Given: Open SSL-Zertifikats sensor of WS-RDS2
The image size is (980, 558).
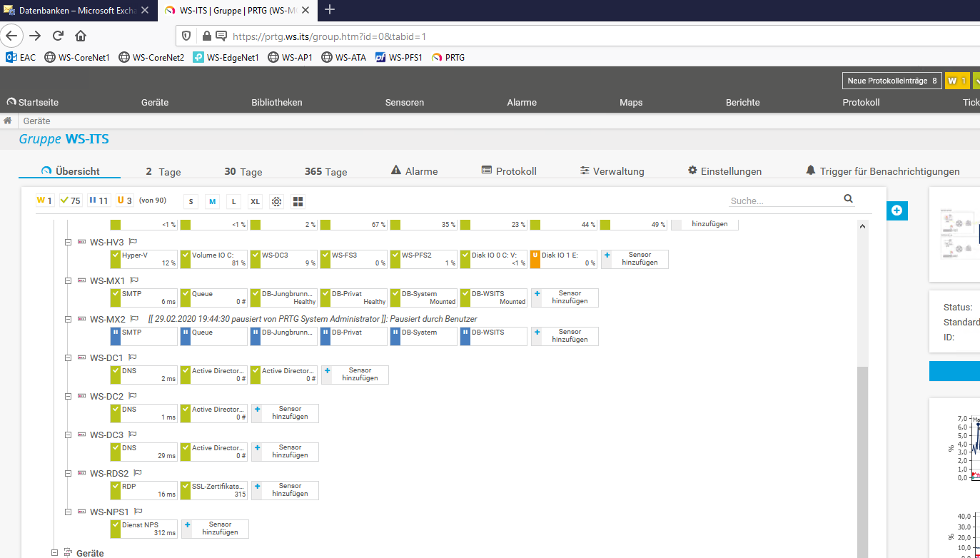Looking at the screenshot, I should coord(213,490).
